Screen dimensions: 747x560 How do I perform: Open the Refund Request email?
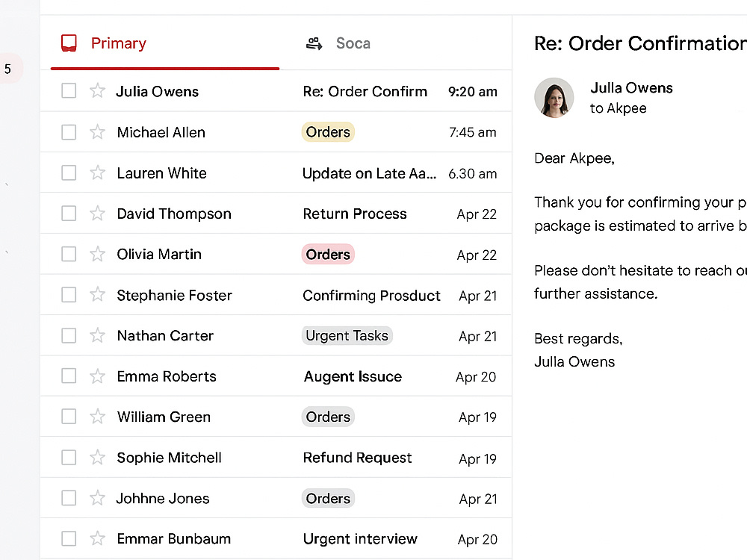pyautogui.click(x=357, y=458)
